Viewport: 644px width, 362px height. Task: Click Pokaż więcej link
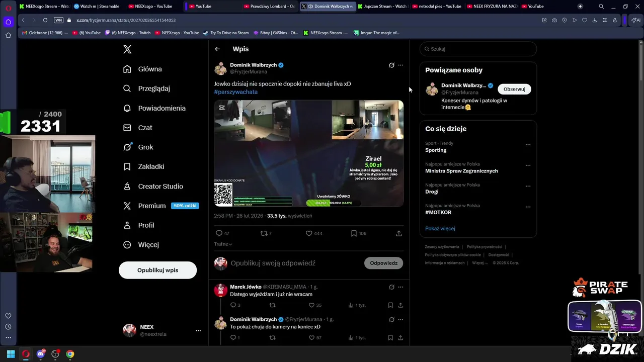440,228
